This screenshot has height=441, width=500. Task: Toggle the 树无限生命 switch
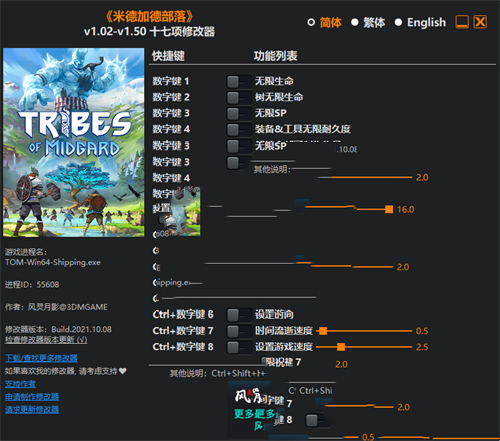coord(239,97)
